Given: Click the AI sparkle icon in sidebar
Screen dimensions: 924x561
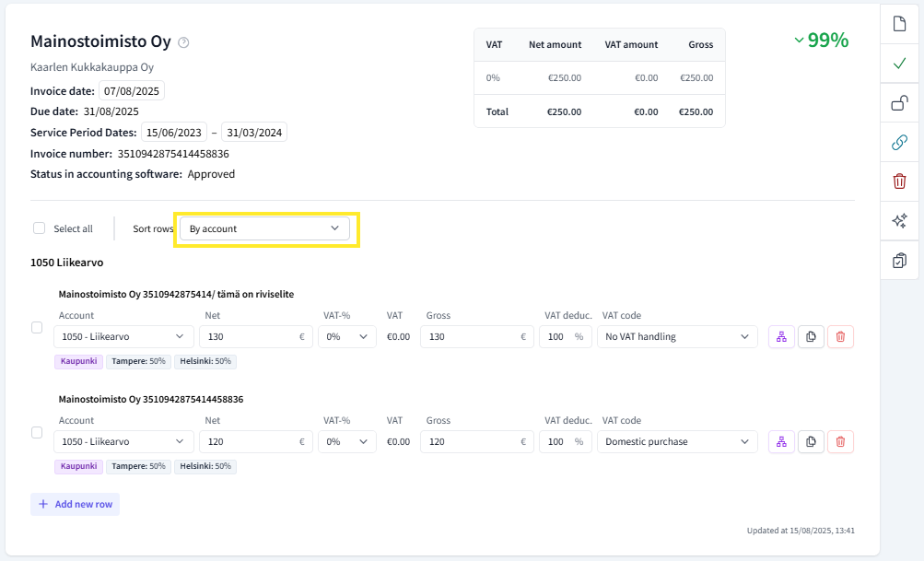Looking at the screenshot, I should click(899, 221).
